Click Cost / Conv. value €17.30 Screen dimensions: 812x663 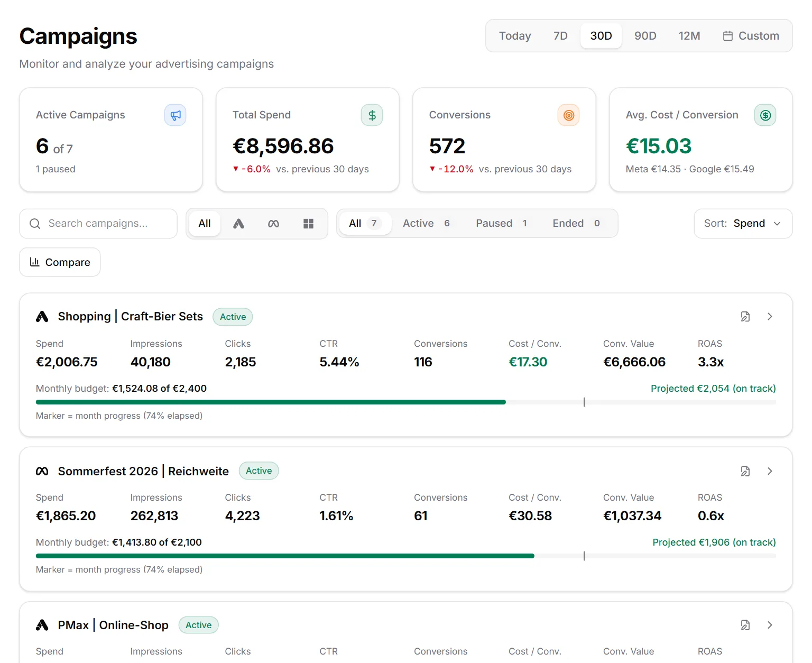528,362
